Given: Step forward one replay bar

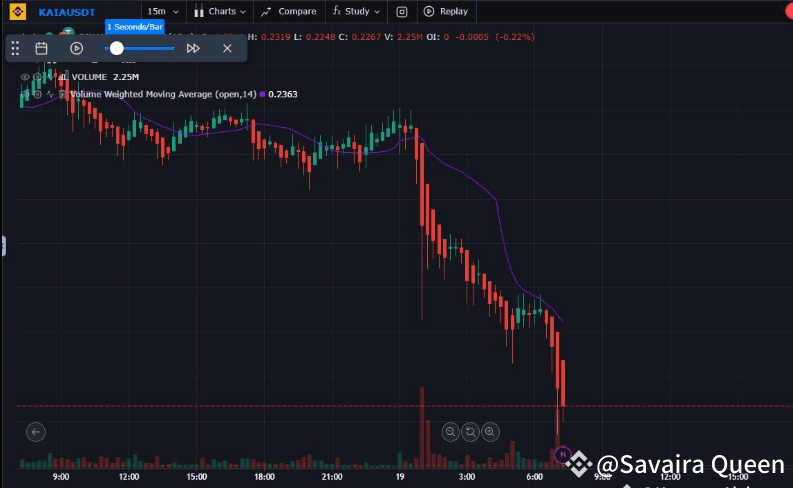Looking at the screenshot, I should click(193, 48).
